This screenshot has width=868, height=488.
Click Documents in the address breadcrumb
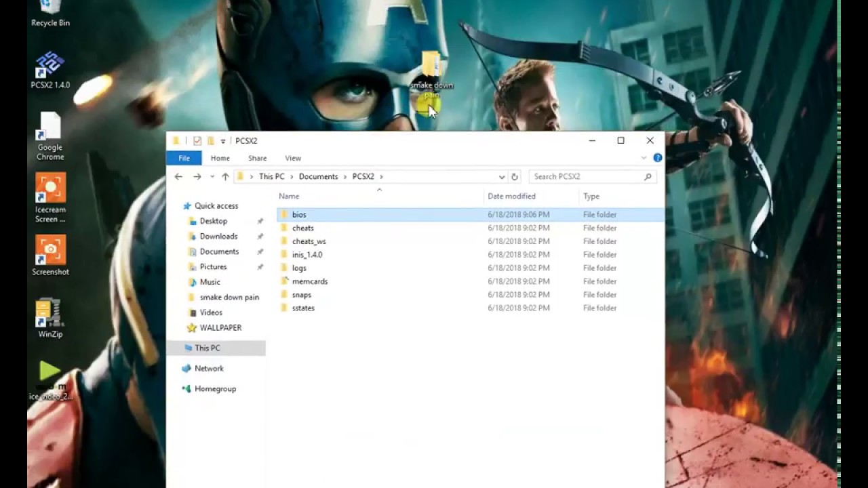318,176
